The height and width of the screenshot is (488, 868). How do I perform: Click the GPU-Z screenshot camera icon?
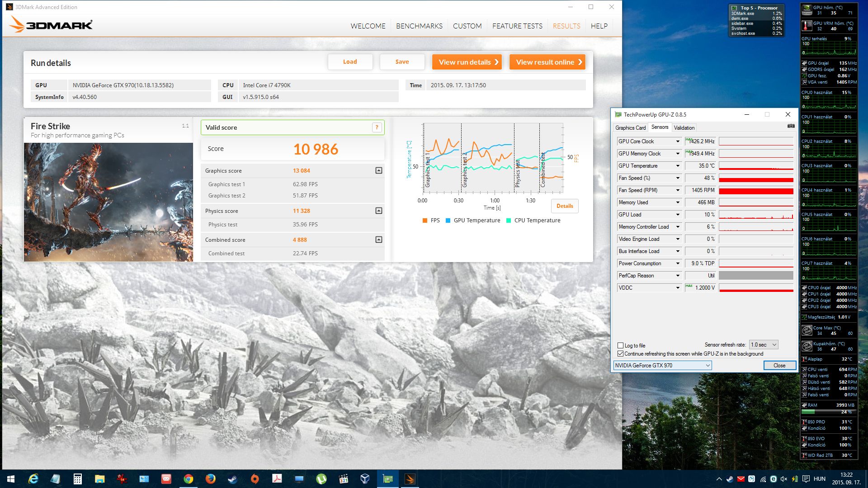[x=791, y=126]
